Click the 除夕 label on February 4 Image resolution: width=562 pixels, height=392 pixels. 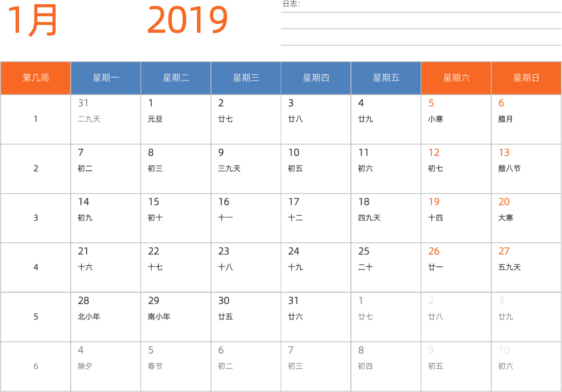85,366
